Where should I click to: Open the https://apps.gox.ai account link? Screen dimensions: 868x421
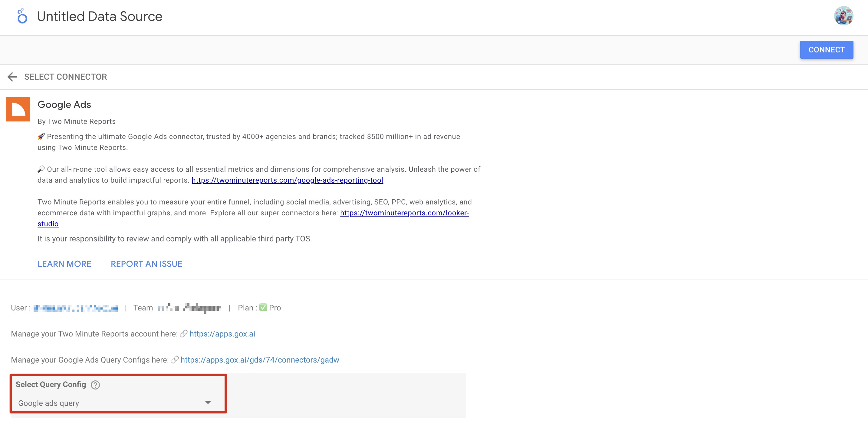[222, 334]
